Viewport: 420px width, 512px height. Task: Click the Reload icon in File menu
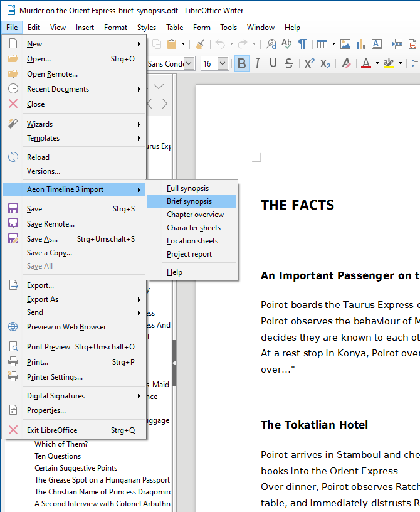point(13,157)
